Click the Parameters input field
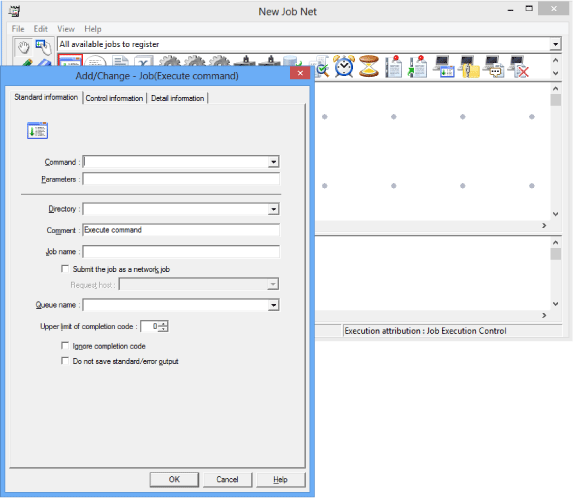This screenshot has height=498, width=573. click(x=181, y=179)
